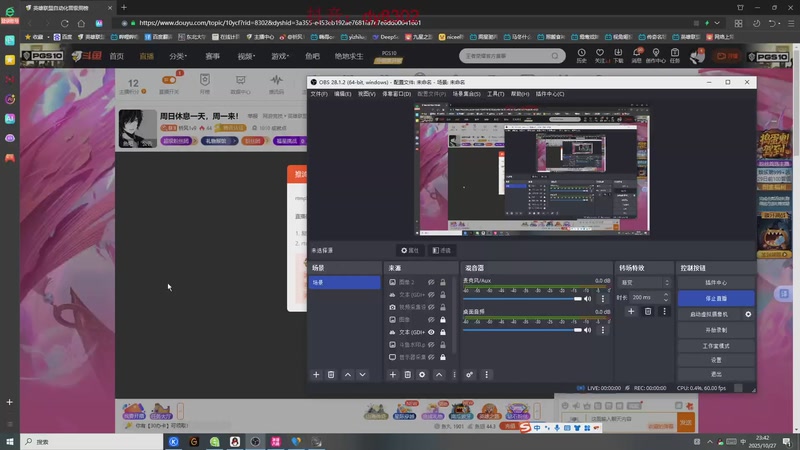This screenshot has height=450, width=800.
Task: Mute the 桌面音频 speaker icon
Action: pyautogui.click(x=587, y=330)
